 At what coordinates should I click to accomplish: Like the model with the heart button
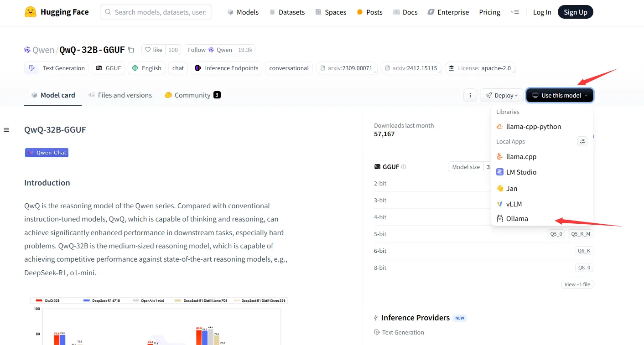point(154,50)
